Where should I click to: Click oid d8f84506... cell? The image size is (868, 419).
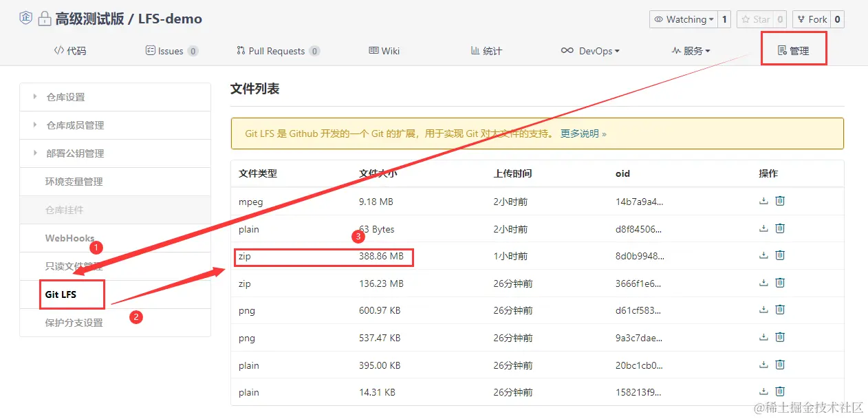coord(640,229)
